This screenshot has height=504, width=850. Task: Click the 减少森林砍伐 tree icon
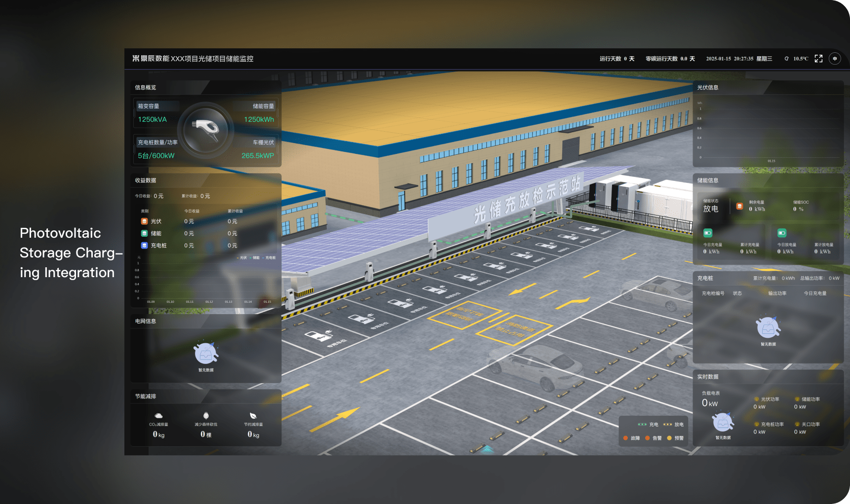[206, 416]
